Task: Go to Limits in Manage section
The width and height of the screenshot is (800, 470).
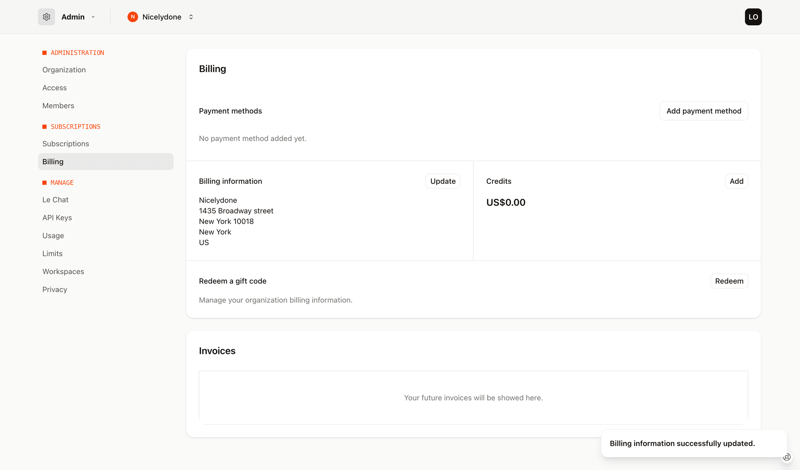Action: [52, 254]
